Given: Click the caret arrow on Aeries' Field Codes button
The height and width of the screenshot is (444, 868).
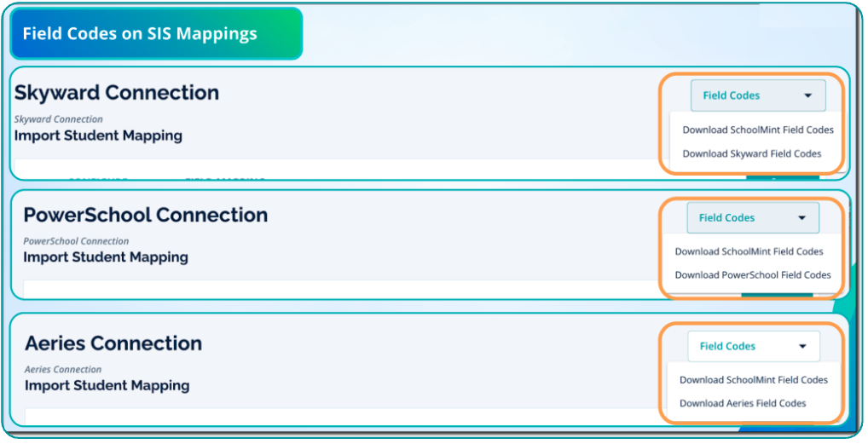Looking at the screenshot, I should click(x=802, y=347).
